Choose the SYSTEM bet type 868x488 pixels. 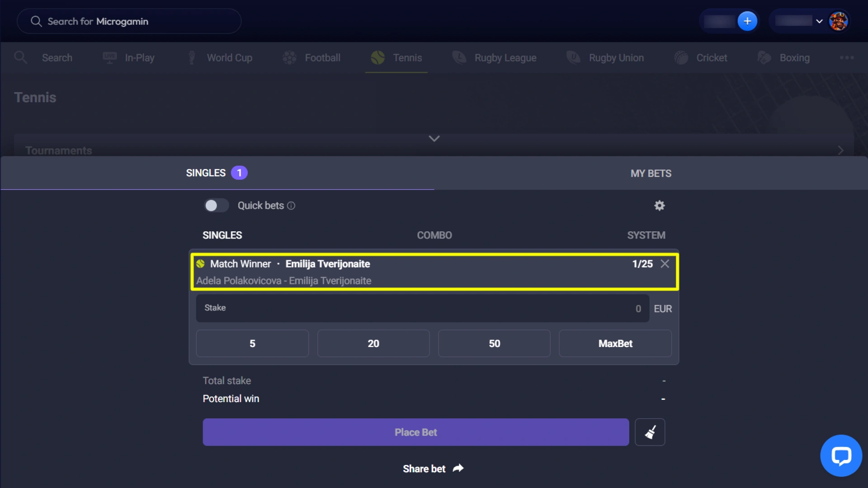point(646,235)
